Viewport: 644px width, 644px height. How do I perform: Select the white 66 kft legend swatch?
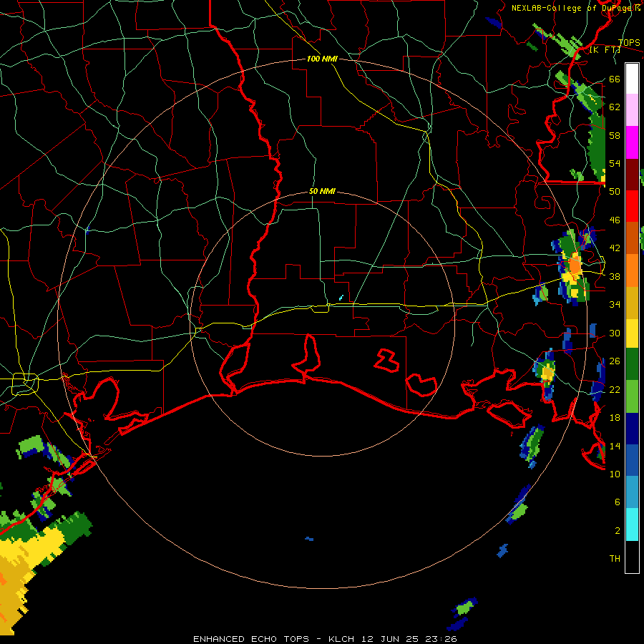632,79
